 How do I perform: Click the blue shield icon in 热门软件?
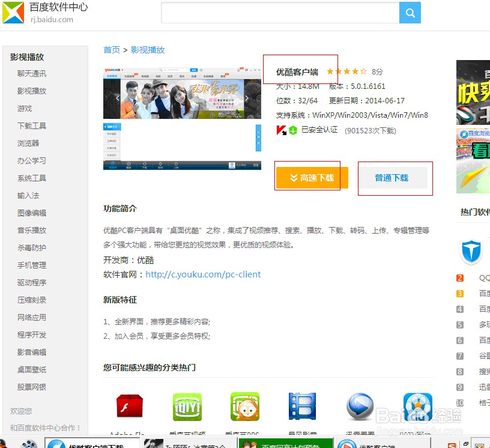point(471,252)
